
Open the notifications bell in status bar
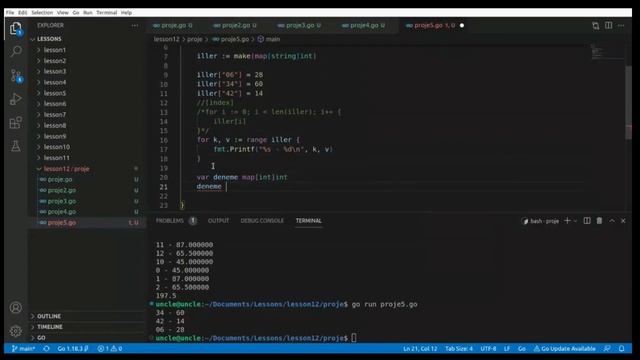coord(622,349)
